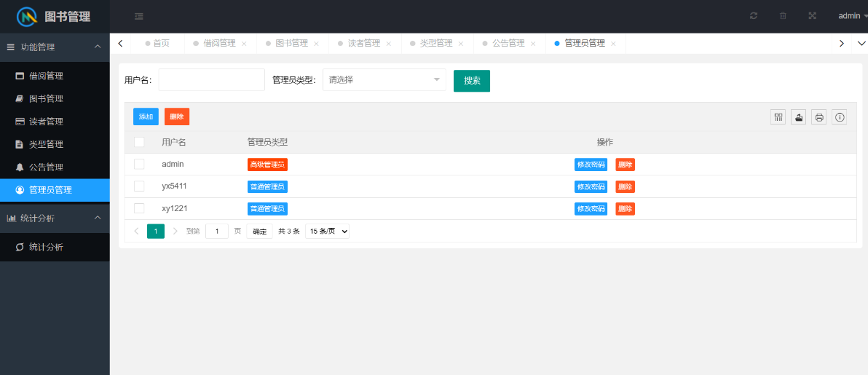
Task: Collapse the 统计分析 menu group
Action: 55,218
